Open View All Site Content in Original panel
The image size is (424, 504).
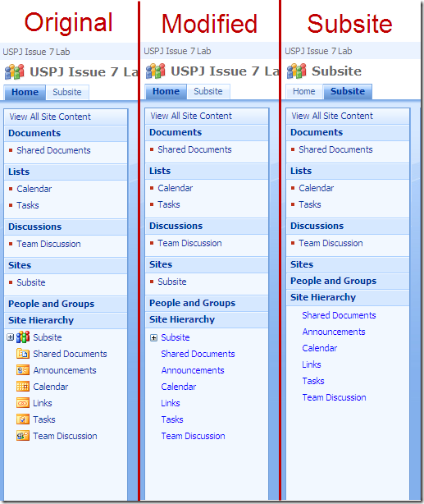pyautogui.click(x=50, y=117)
